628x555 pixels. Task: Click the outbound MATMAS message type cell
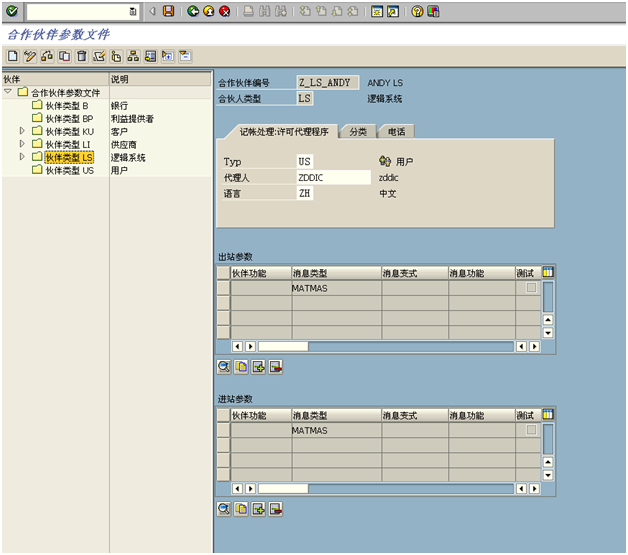coord(336,288)
